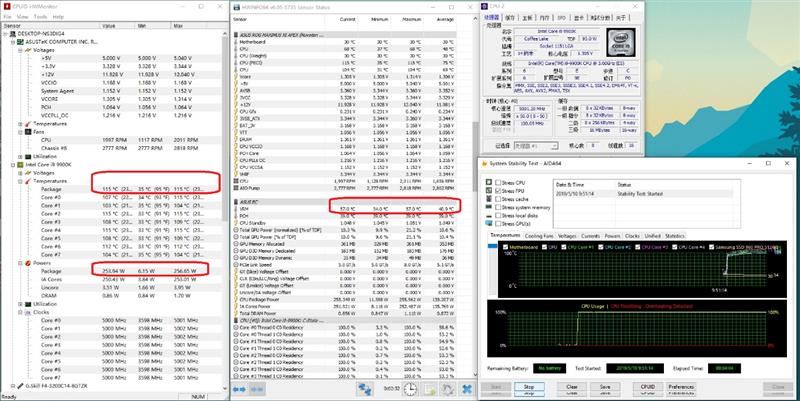Open HWMonitor View menu
The image size is (800, 401).
pyautogui.click(x=22, y=17)
